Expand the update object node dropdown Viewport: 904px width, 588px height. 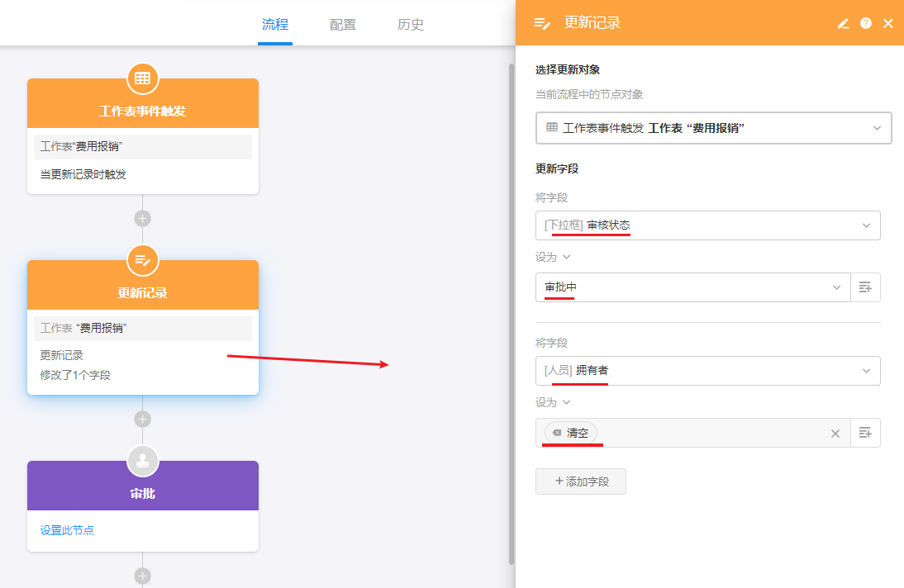tap(877, 128)
